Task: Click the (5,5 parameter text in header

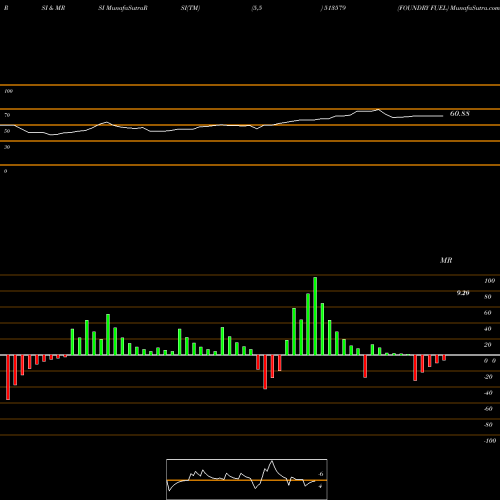Action: (257, 8)
